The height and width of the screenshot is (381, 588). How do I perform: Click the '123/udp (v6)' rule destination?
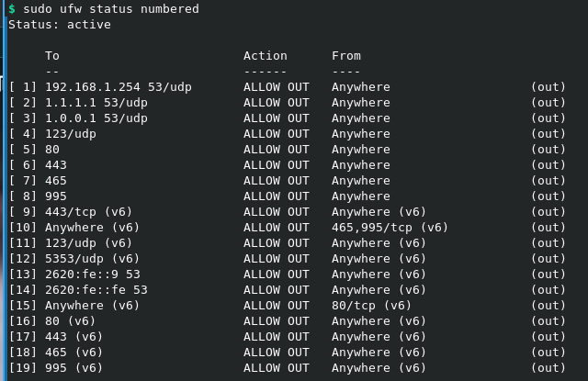(88, 243)
